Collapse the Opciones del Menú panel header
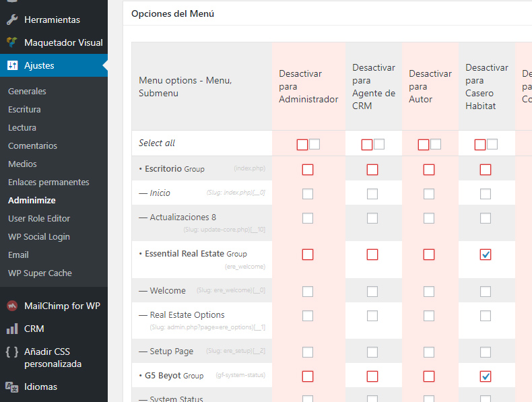This screenshot has width=532, height=402. pyautogui.click(x=327, y=14)
